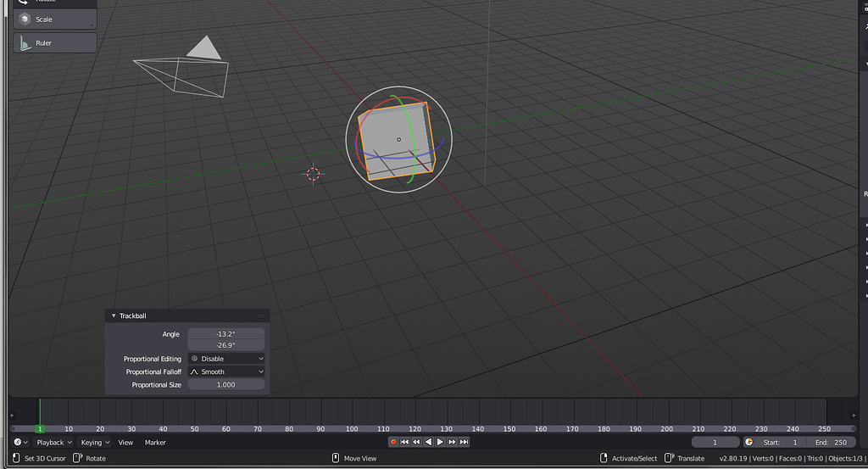Jump to the last frame

(464, 442)
